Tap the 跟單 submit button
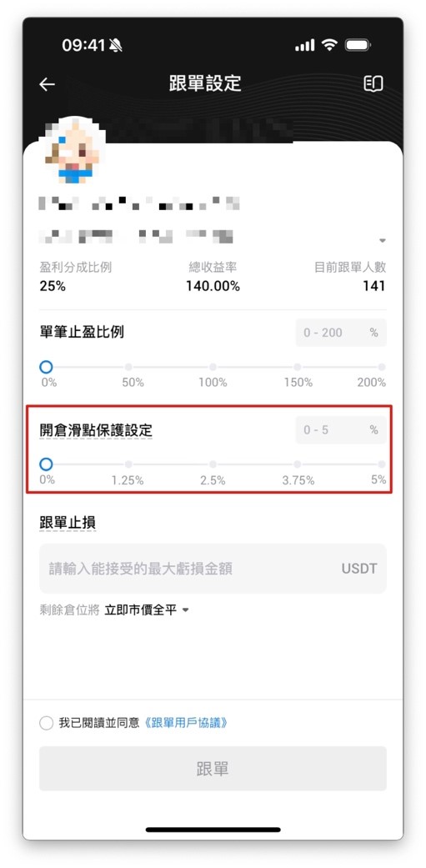This screenshot has width=426, height=868. (213, 768)
